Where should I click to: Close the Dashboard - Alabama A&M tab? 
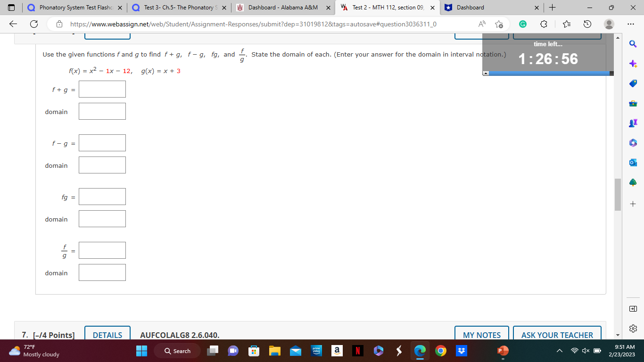point(328,8)
